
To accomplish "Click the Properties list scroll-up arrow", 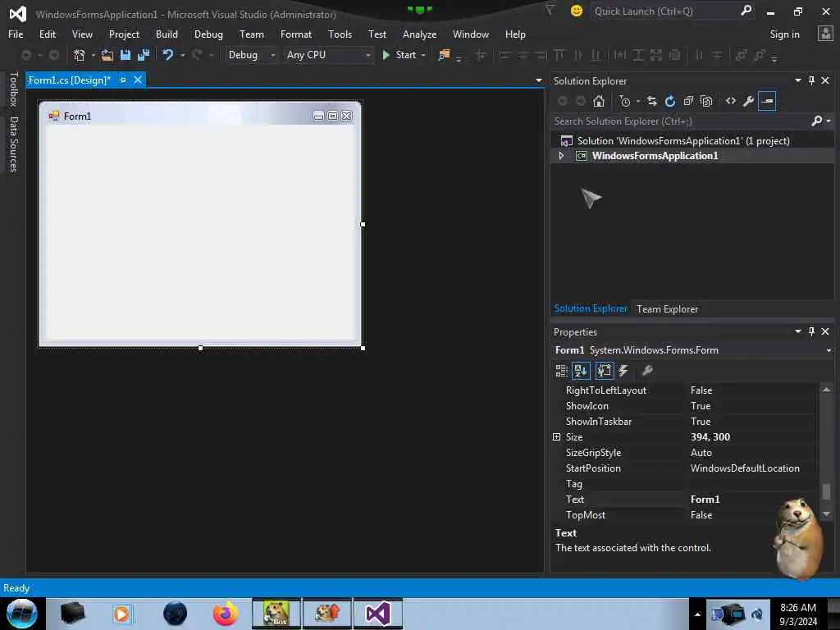I will [826, 390].
